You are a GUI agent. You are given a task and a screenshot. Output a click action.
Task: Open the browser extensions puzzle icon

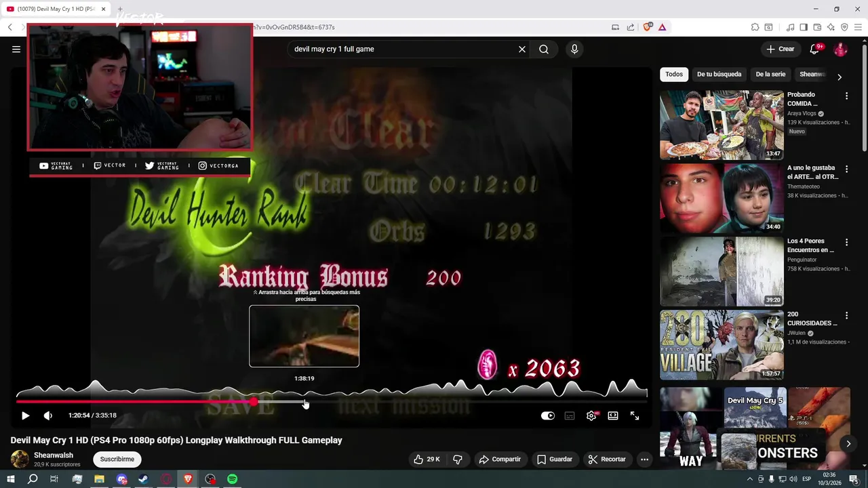tap(755, 27)
